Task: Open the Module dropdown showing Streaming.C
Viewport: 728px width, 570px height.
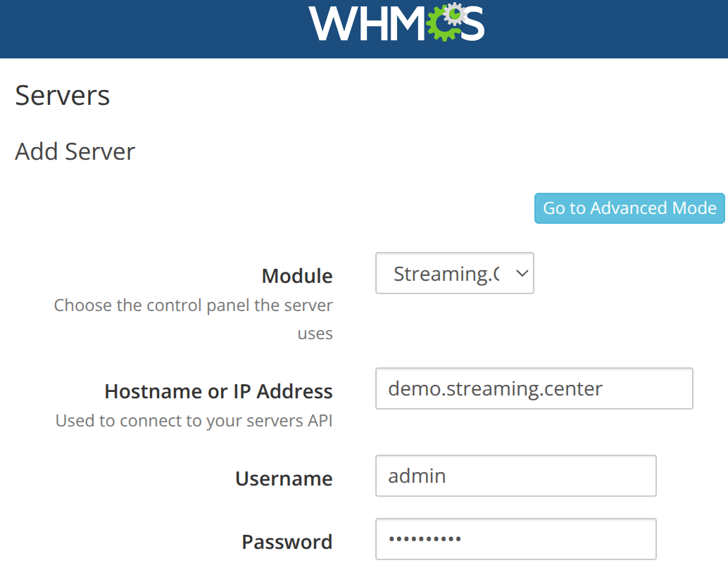Action: (446, 274)
